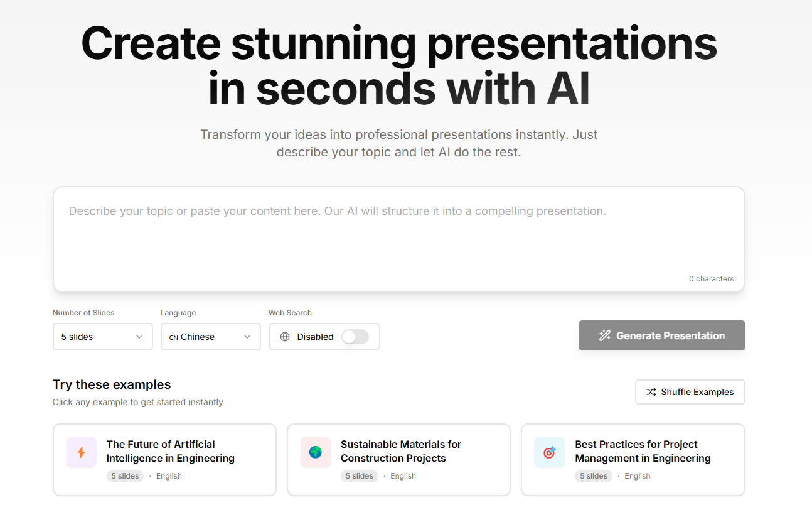Image resolution: width=812 pixels, height=505 pixels.
Task: Click the chevron arrow in the Chinese language box
Action: coord(247,337)
